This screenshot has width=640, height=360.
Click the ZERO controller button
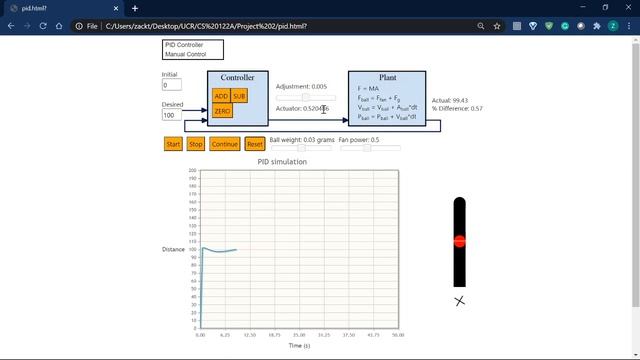pos(222,111)
